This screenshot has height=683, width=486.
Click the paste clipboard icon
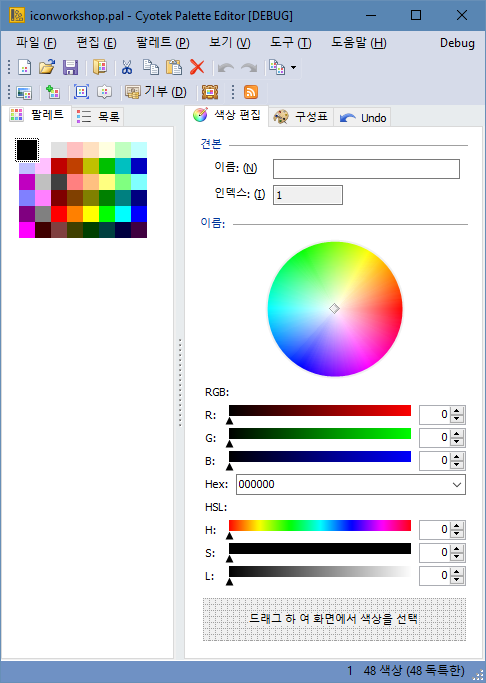pos(174,68)
